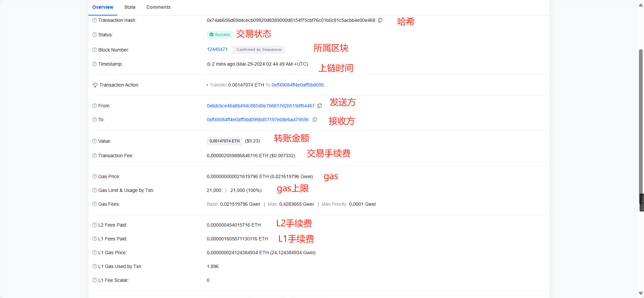This screenshot has width=644, height=298.
Task: Click help icon beside Value
Action: (94, 141)
